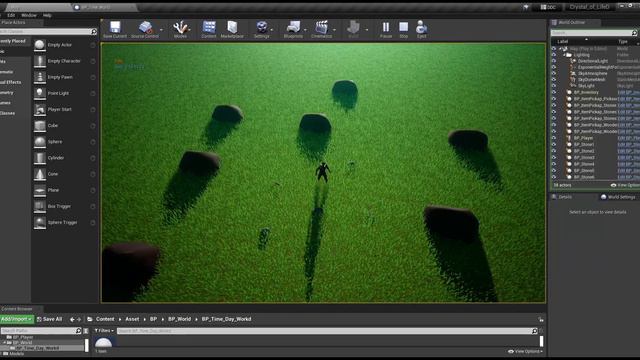Open the Blueprints dropdown arrow
The width and height of the screenshot is (640, 360).
point(305,30)
